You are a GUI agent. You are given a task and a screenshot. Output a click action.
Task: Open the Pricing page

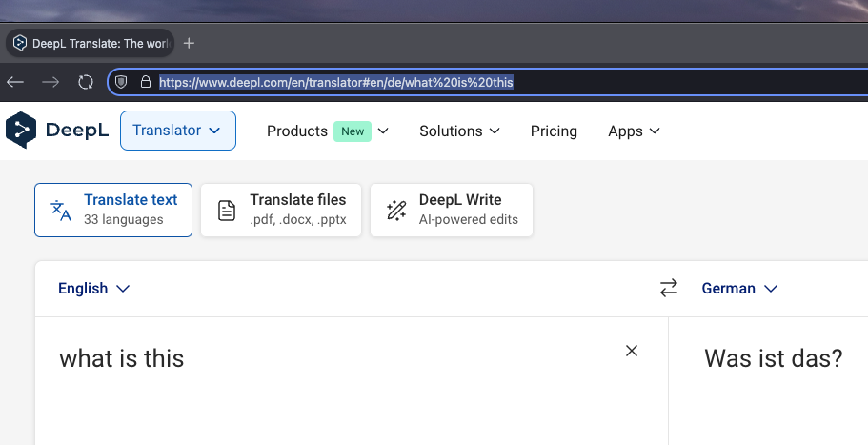pyautogui.click(x=554, y=131)
